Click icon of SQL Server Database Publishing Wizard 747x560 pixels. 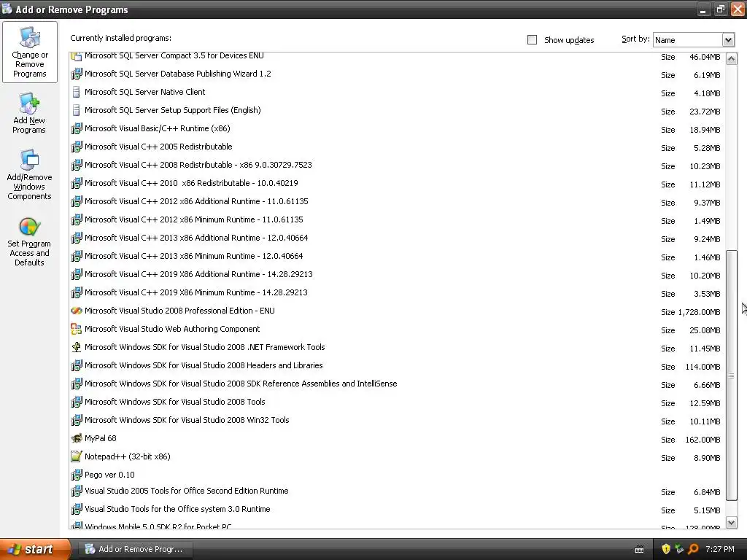click(x=76, y=74)
